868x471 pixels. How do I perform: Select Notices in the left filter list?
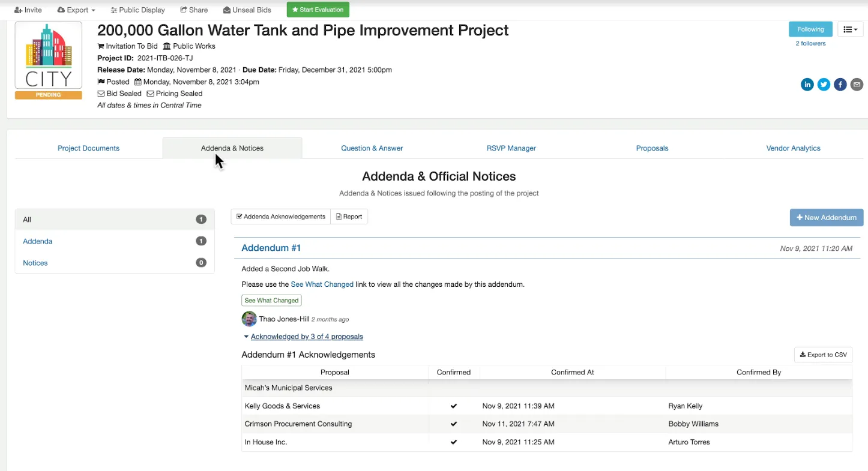click(35, 263)
